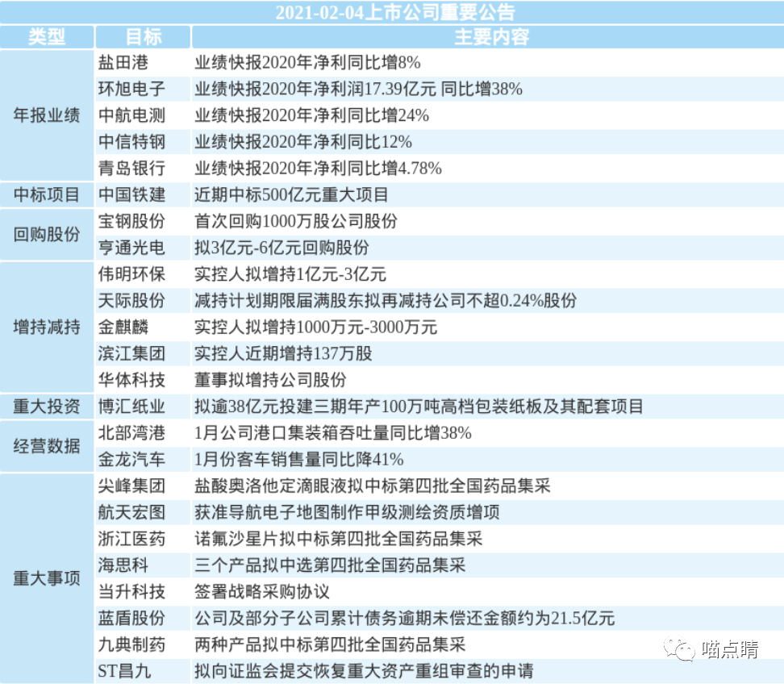Click the 回购股份 category cell

point(47,235)
